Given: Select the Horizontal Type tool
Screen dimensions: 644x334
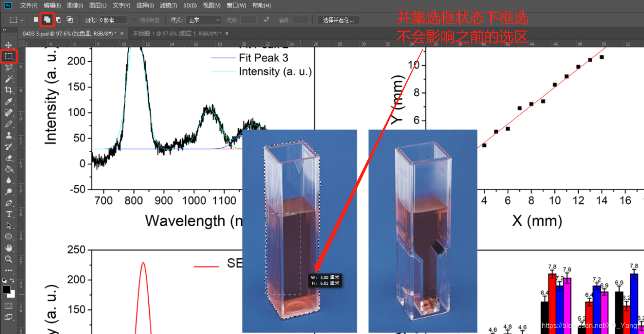Looking at the screenshot, I should (8, 214).
